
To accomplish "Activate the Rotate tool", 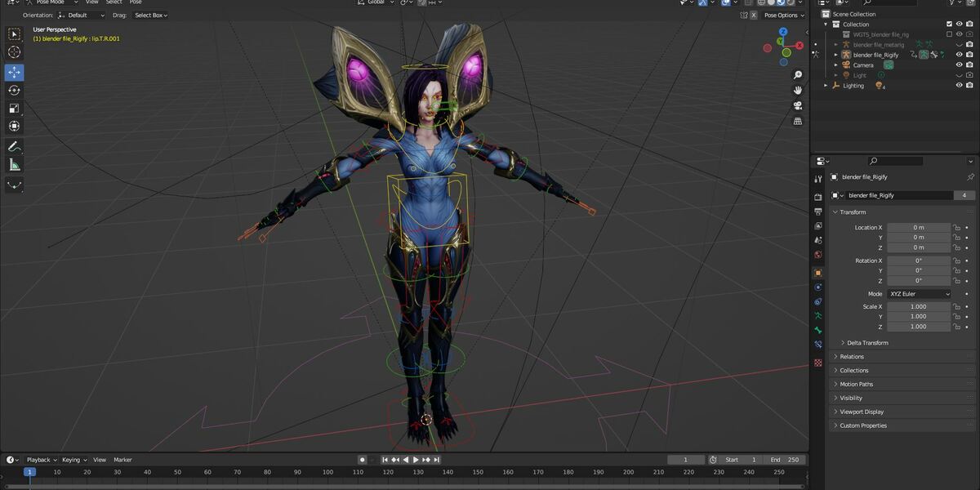I will tap(14, 90).
